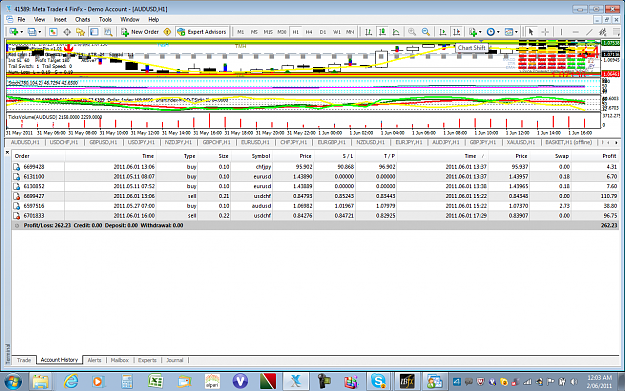This screenshot has width=625, height=391.
Task: Select order 6597516 audusd row
Action: 315,206
